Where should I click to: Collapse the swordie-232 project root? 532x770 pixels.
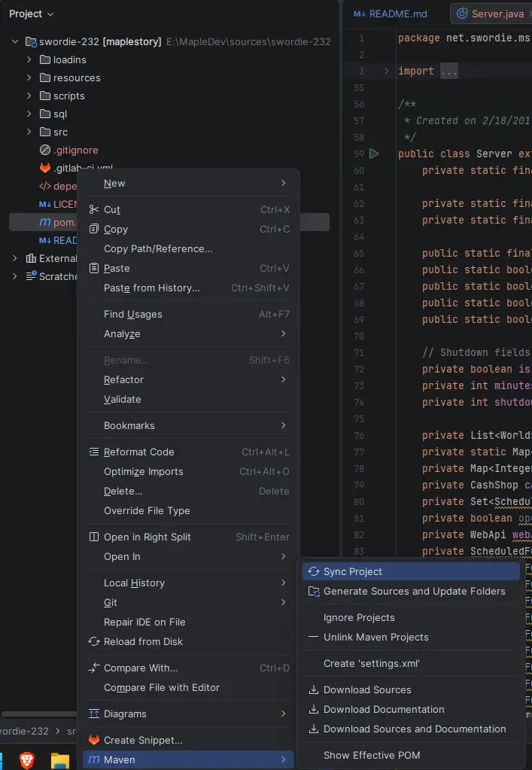(15, 41)
